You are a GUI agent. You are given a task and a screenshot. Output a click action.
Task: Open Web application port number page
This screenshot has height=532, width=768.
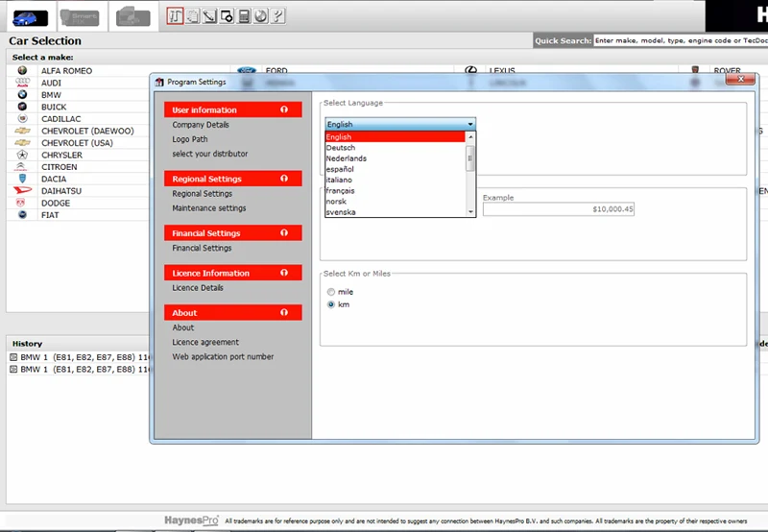(223, 356)
